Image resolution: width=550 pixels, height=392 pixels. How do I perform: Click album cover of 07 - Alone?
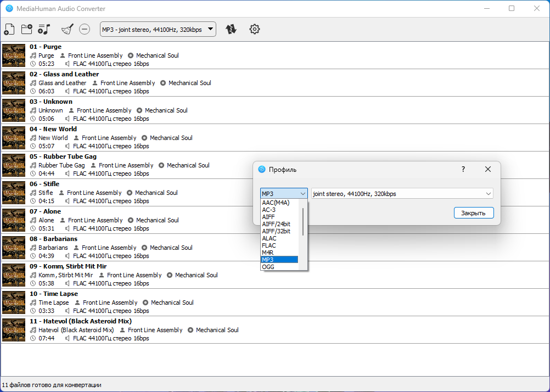tap(14, 220)
